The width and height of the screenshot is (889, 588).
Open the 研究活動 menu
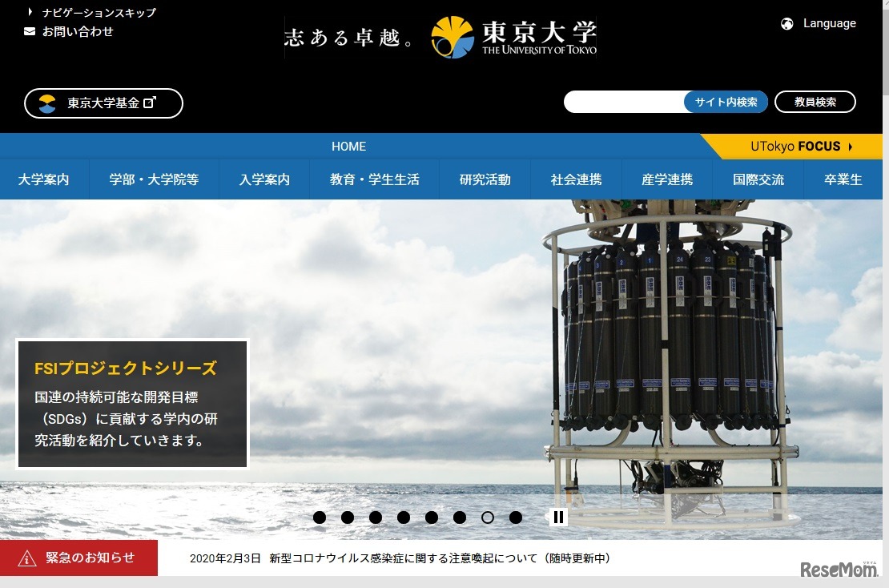coord(485,179)
